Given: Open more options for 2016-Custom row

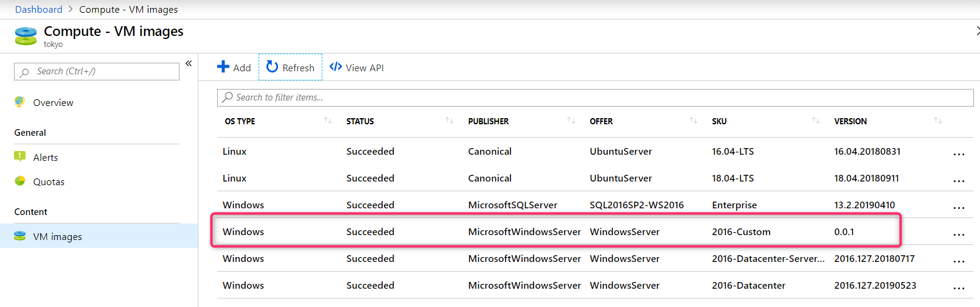Looking at the screenshot, I should [959, 235].
